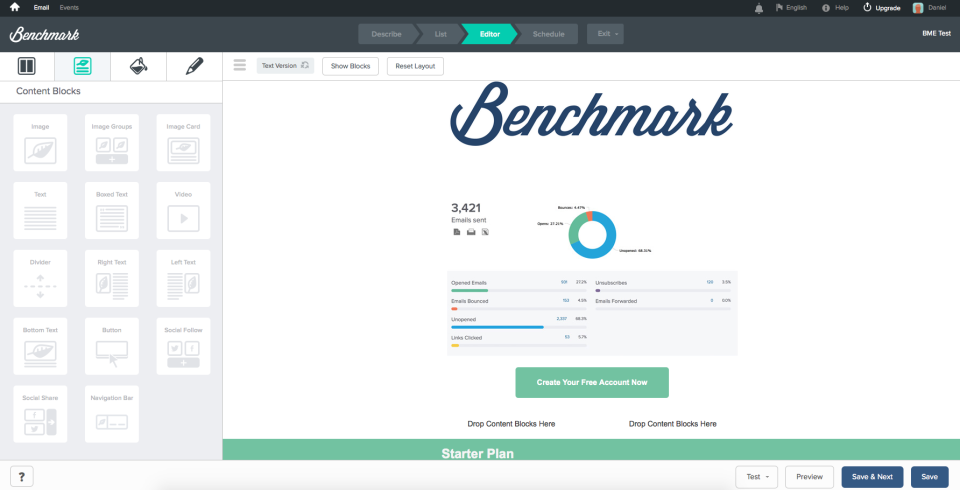The image size is (960, 490).
Task: Choose the Button content block
Action: (x=112, y=347)
